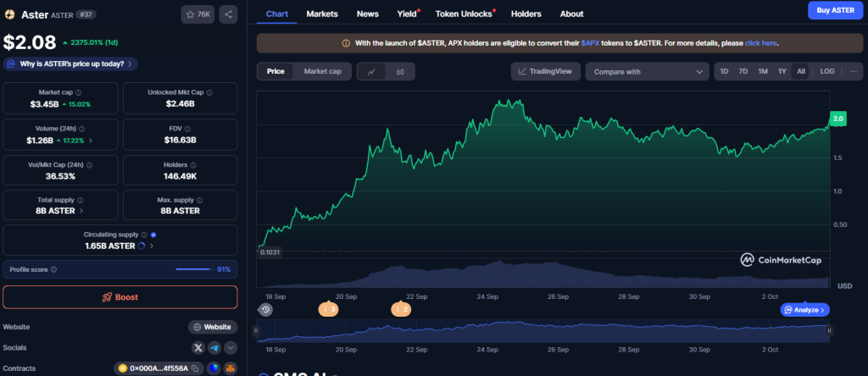Image resolution: width=868 pixels, height=376 pixels.
Task: Expand more social links chevron
Action: (231, 347)
